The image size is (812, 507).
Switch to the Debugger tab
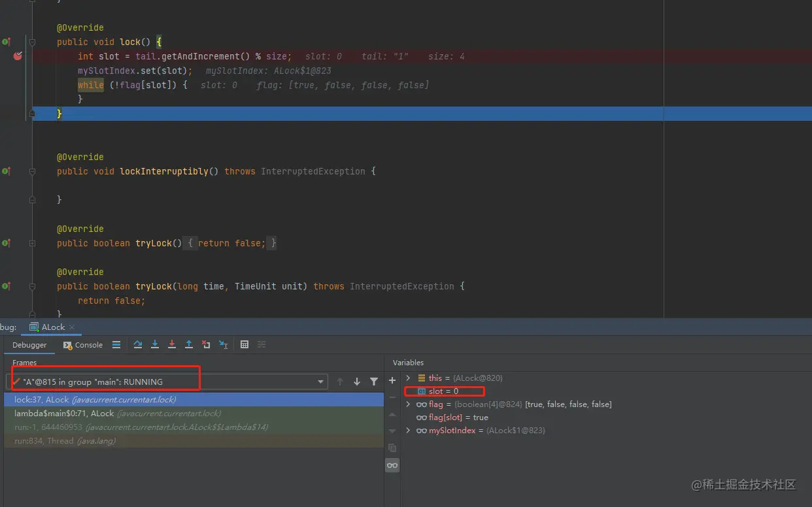29,345
